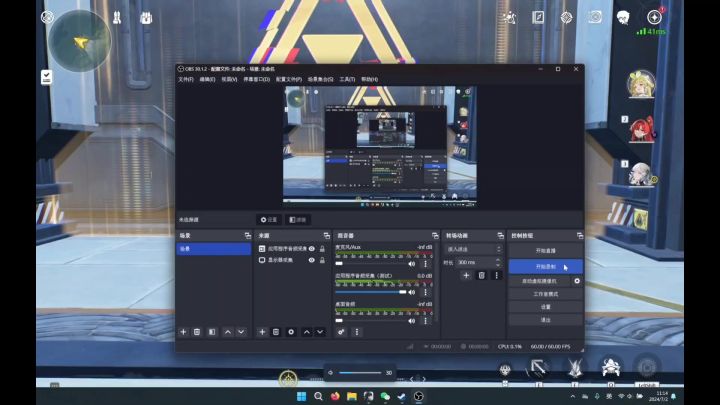Launch Firefox from the taskbar
720x405 pixels.
click(x=335, y=396)
